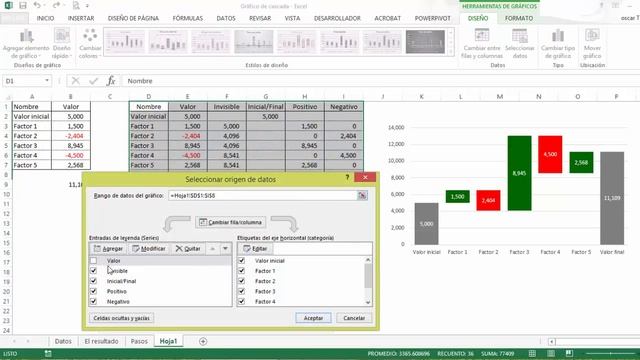This screenshot has height=360, width=640.
Task: Check the Valor series checkbox
Action: click(93, 260)
